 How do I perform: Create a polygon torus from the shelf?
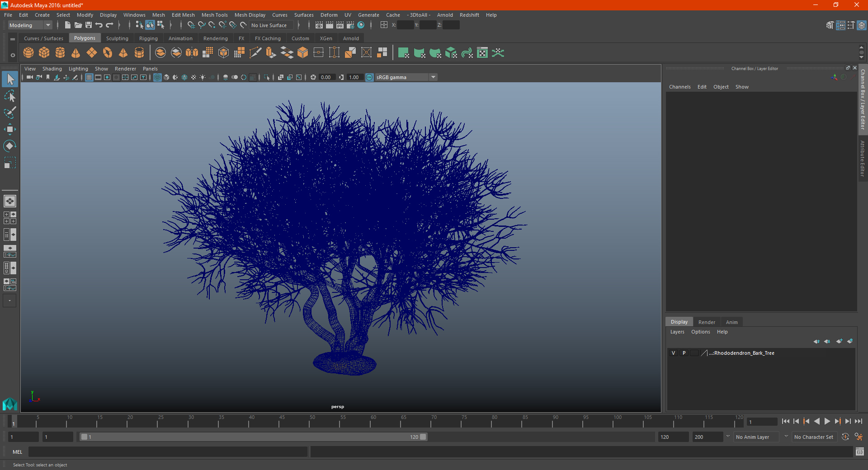click(x=108, y=53)
